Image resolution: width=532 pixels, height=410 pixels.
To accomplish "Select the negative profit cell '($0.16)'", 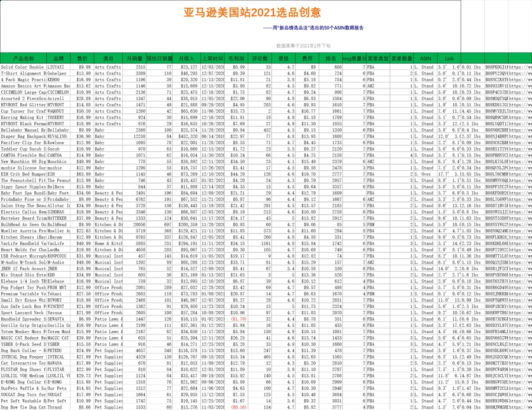I will click(236, 407).
